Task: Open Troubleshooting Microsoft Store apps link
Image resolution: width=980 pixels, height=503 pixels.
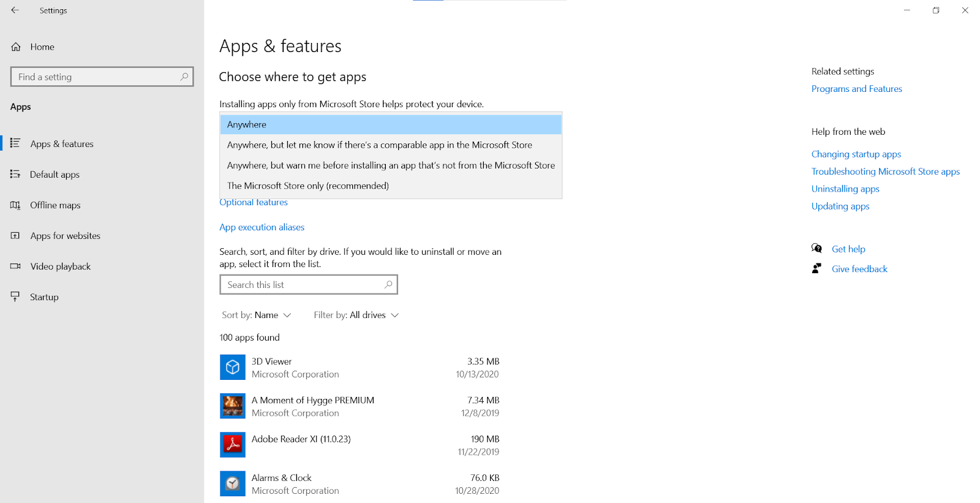Action: (x=885, y=172)
